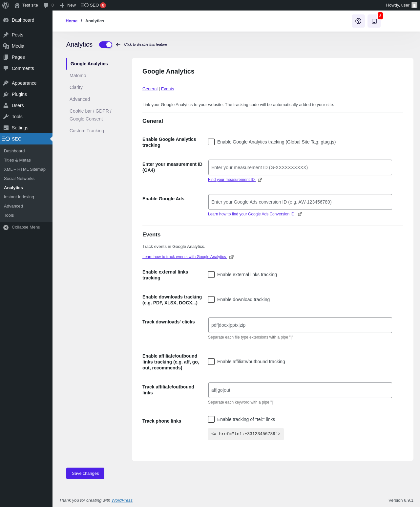This screenshot has height=507, width=420.
Task: Click the WordPress logo icon
Action: coord(6,5)
